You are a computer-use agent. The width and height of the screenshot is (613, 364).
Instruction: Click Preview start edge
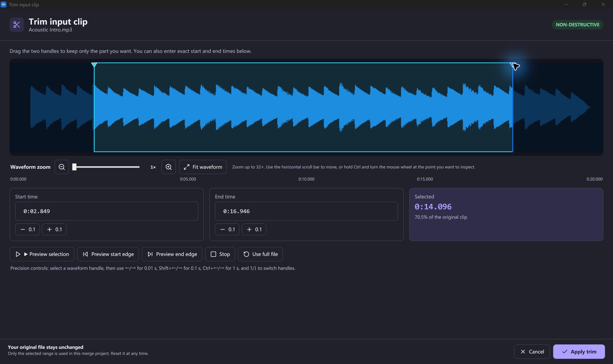click(x=108, y=254)
